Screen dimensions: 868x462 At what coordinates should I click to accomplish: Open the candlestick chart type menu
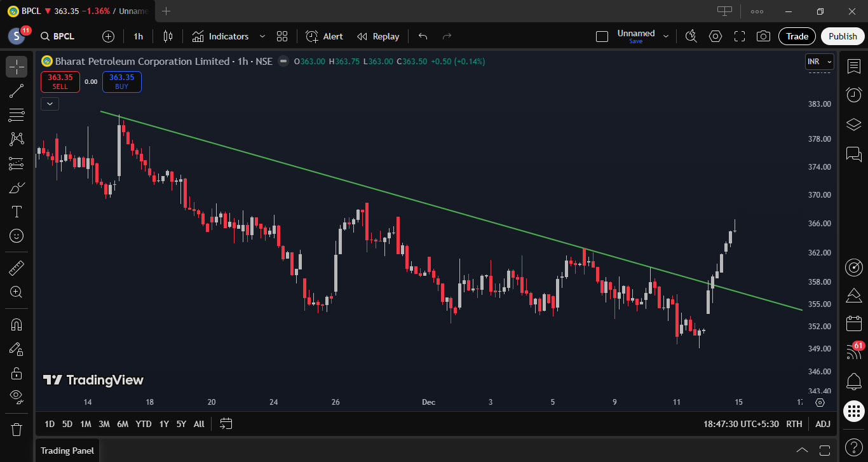[168, 36]
